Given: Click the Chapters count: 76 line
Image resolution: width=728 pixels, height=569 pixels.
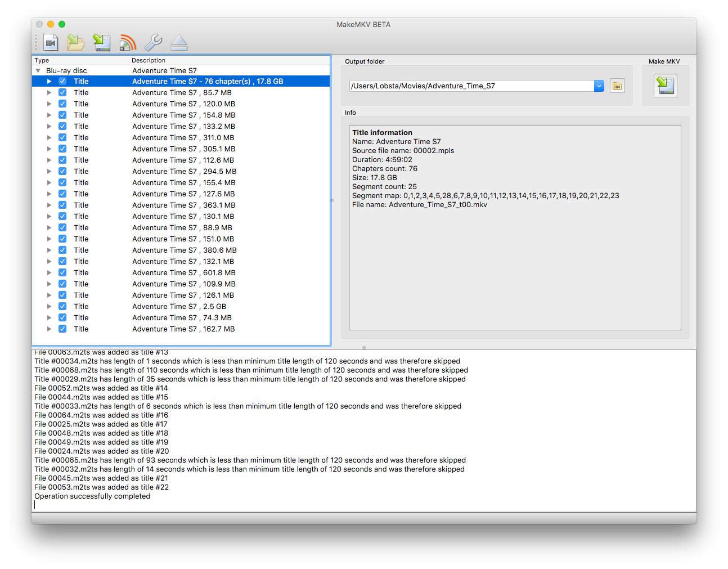Looking at the screenshot, I should tap(385, 169).
